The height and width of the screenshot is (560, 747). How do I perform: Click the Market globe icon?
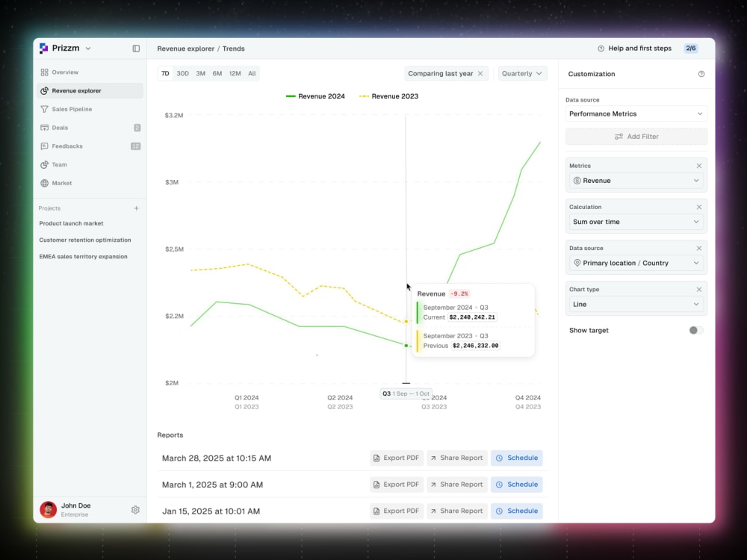point(44,184)
